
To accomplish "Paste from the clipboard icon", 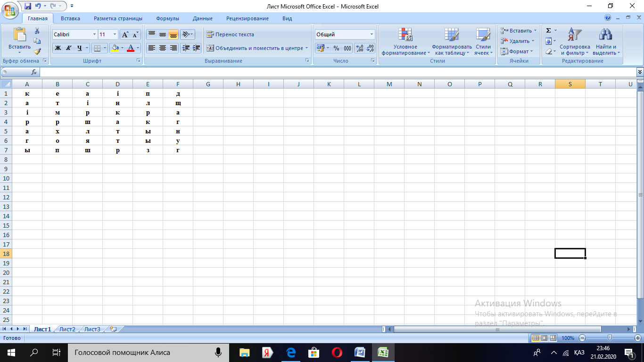I will (20, 34).
